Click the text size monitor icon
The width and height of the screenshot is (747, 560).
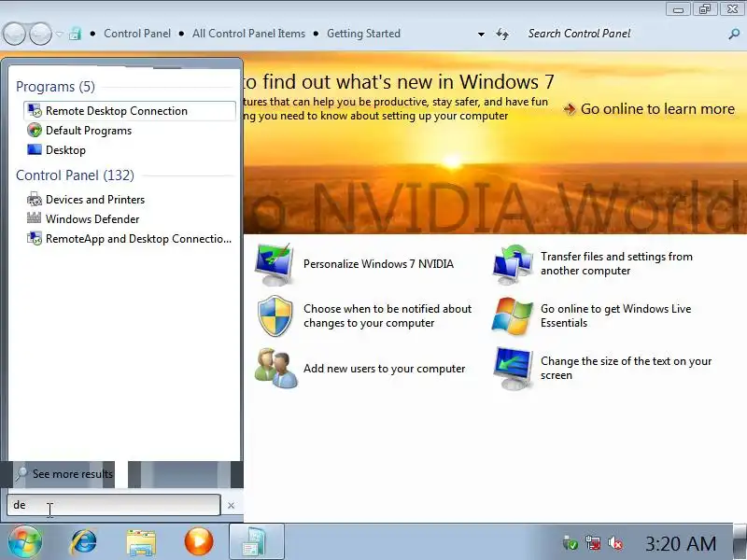(x=513, y=368)
